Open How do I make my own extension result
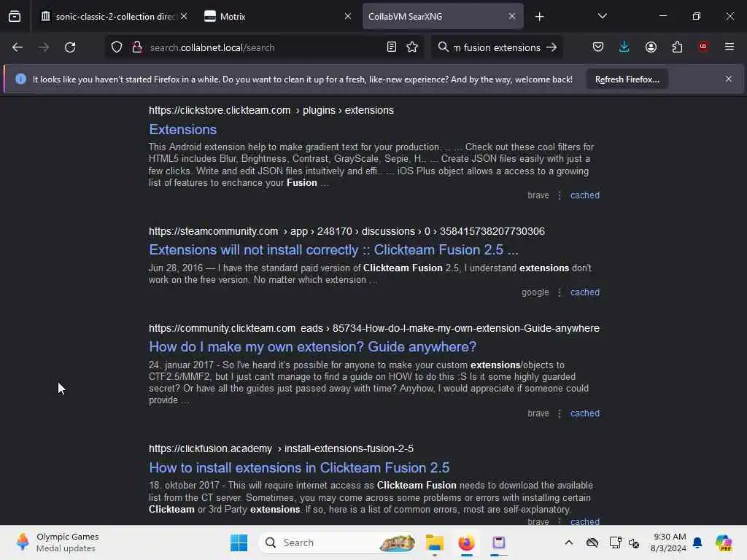 [x=312, y=346]
